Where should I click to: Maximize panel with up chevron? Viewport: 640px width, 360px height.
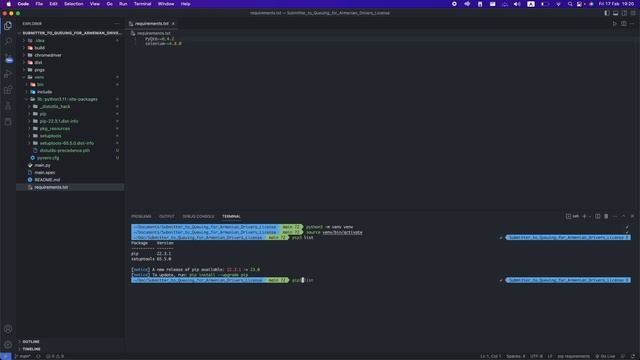(623, 216)
